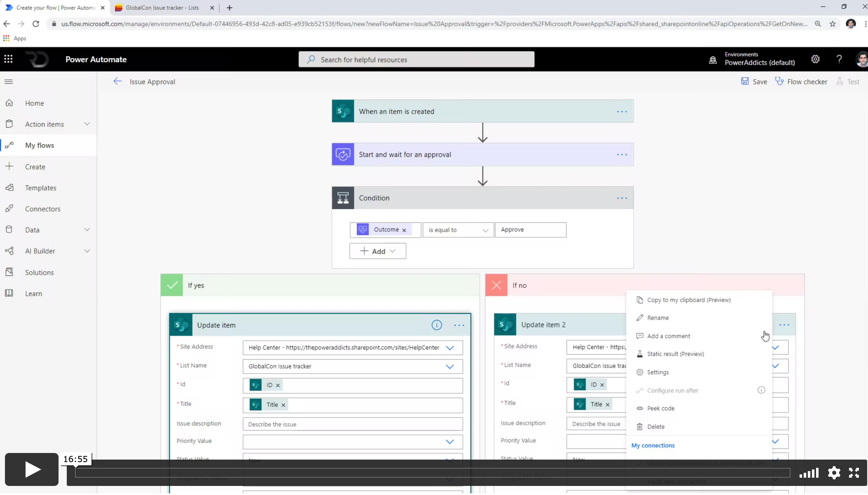The height and width of the screenshot is (495, 868).
Task: Toggle fullscreen on the video player
Action: pyautogui.click(x=854, y=472)
